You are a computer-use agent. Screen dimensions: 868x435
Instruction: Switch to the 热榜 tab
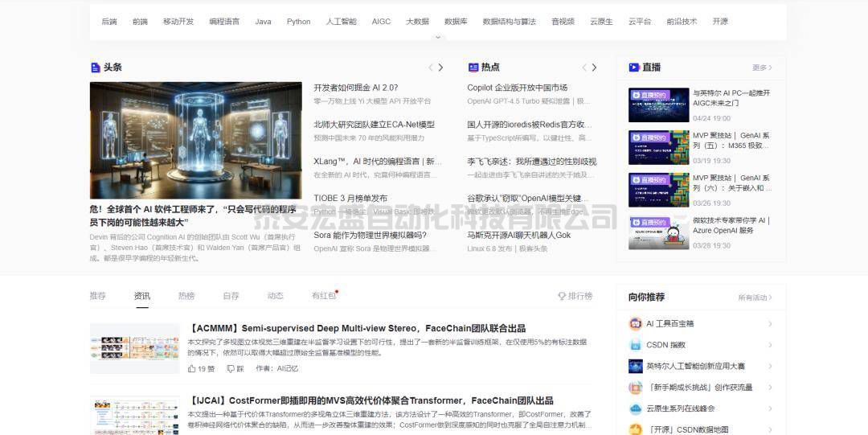(186, 296)
